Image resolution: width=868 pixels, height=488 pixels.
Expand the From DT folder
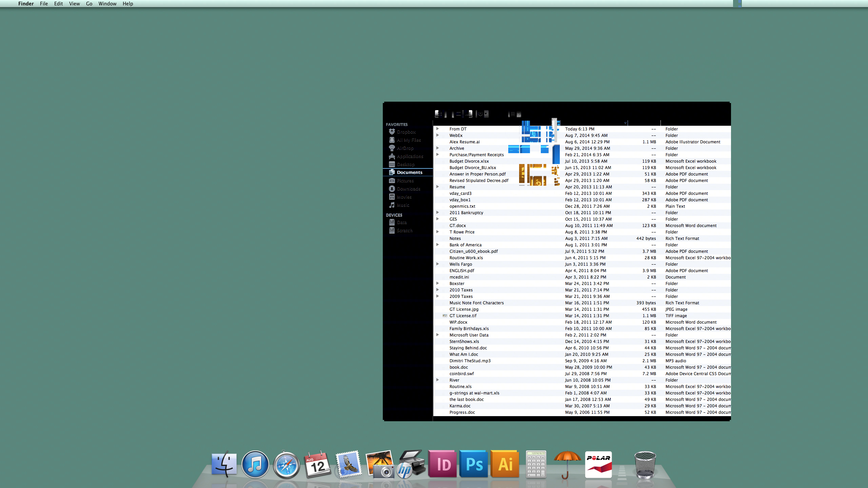click(437, 129)
